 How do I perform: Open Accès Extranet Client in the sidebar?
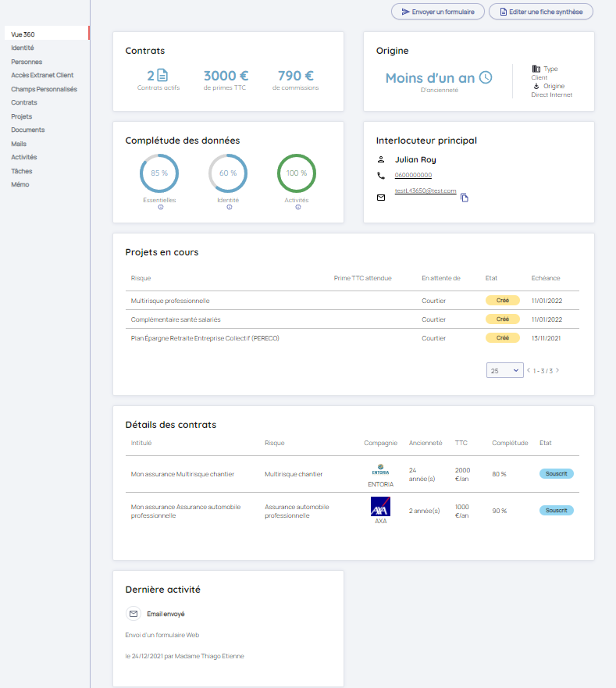pos(42,75)
